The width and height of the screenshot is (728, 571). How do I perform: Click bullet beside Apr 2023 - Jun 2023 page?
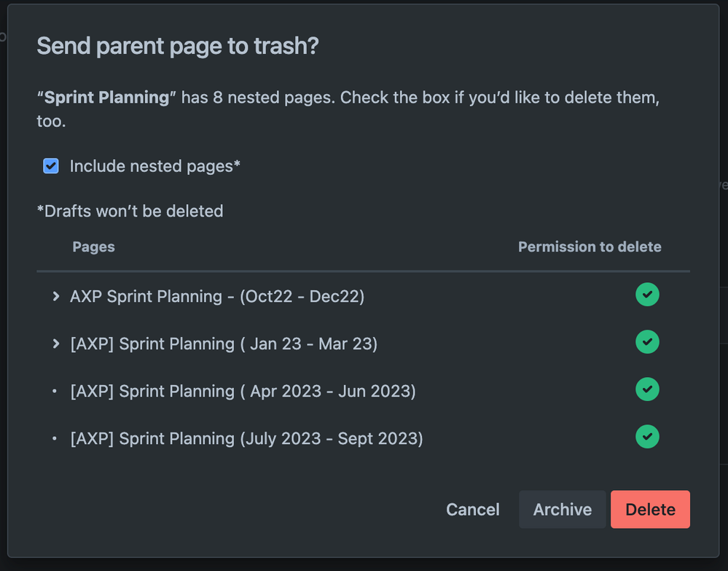coord(55,392)
